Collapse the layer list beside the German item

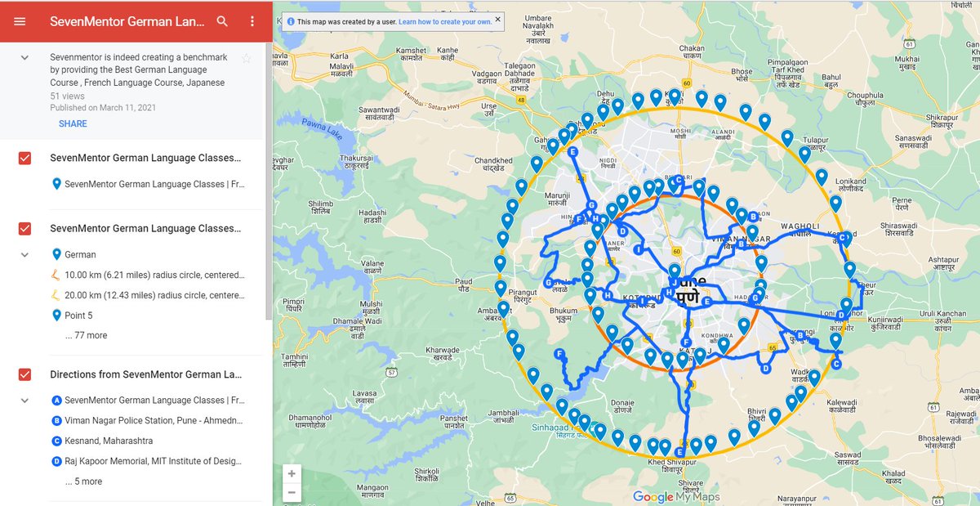pyautogui.click(x=24, y=254)
